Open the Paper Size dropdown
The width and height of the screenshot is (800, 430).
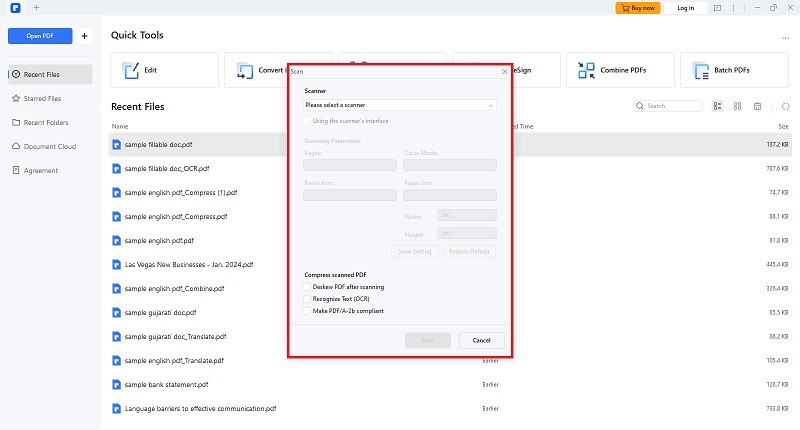[449, 195]
